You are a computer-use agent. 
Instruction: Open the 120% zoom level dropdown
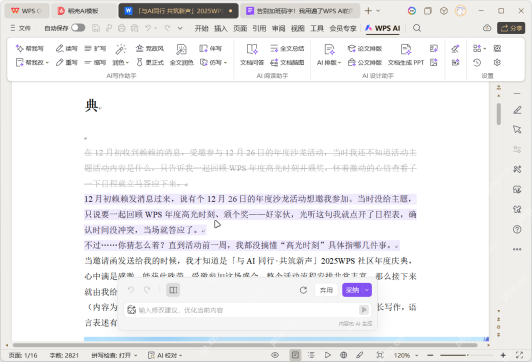click(x=406, y=355)
